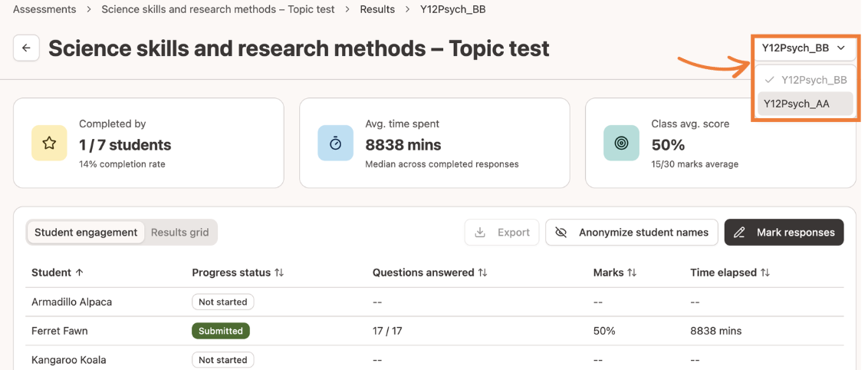The width and height of the screenshot is (868, 370).
Task: Select the Kangaroo Koala student row
Action: tap(435, 359)
